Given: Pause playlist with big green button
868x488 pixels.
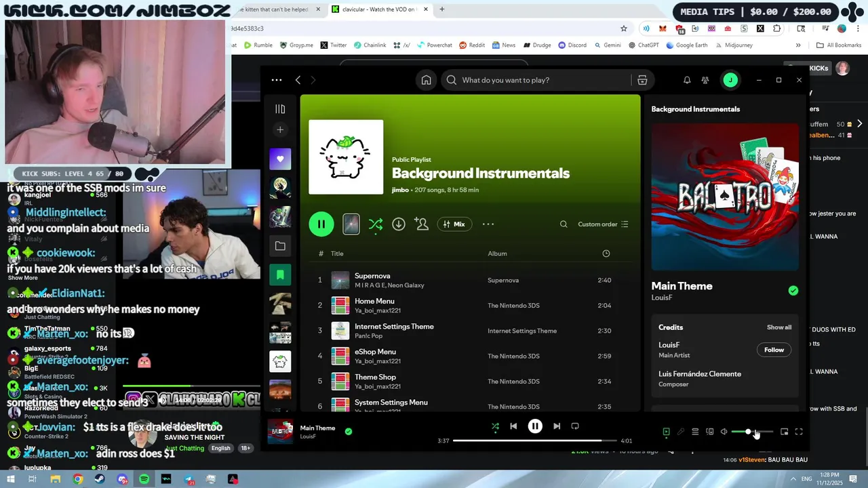Looking at the screenshot, I should coord(321,224).
